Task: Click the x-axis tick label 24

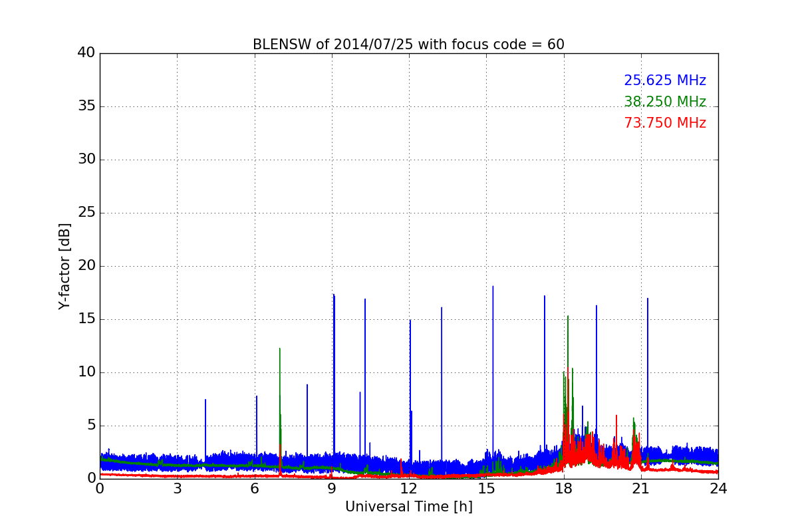Action: pos(718,488)
